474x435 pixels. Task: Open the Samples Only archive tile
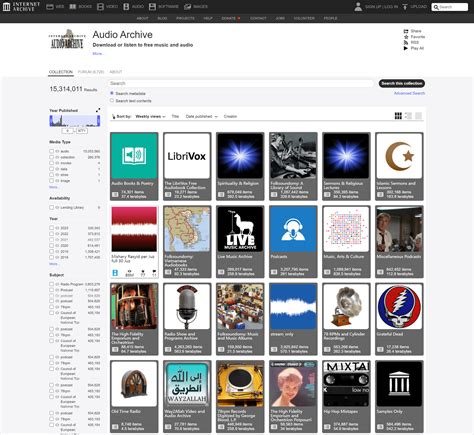(399, 396)
